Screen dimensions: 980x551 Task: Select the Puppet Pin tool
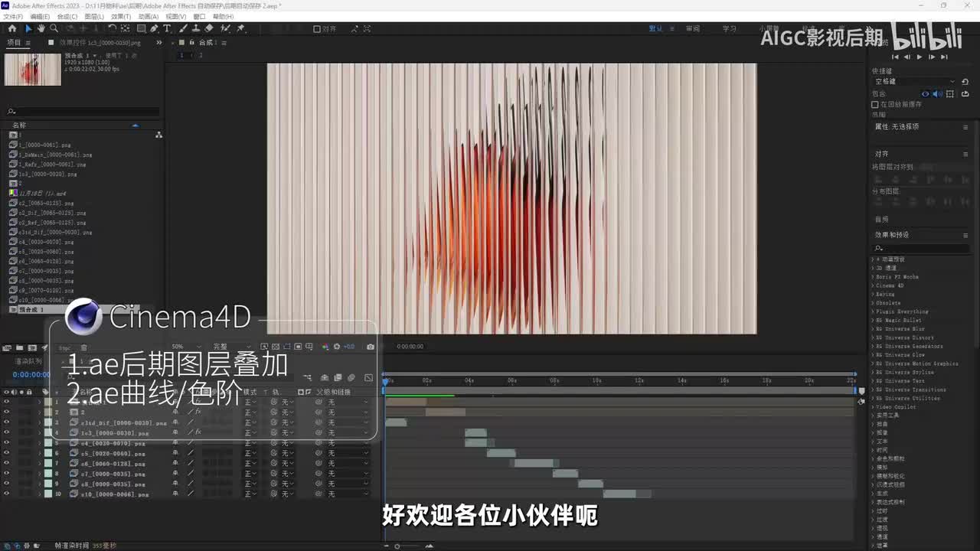(240, 28)
